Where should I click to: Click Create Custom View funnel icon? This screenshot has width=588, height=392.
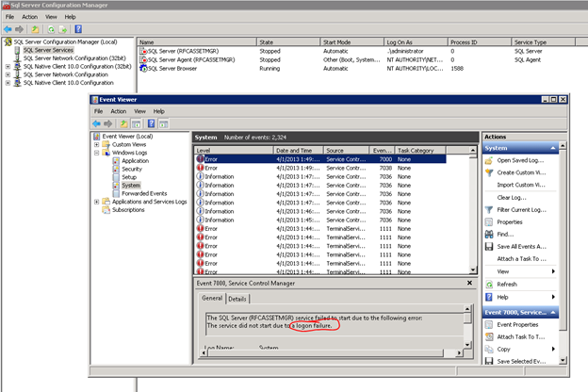point(489,172)
